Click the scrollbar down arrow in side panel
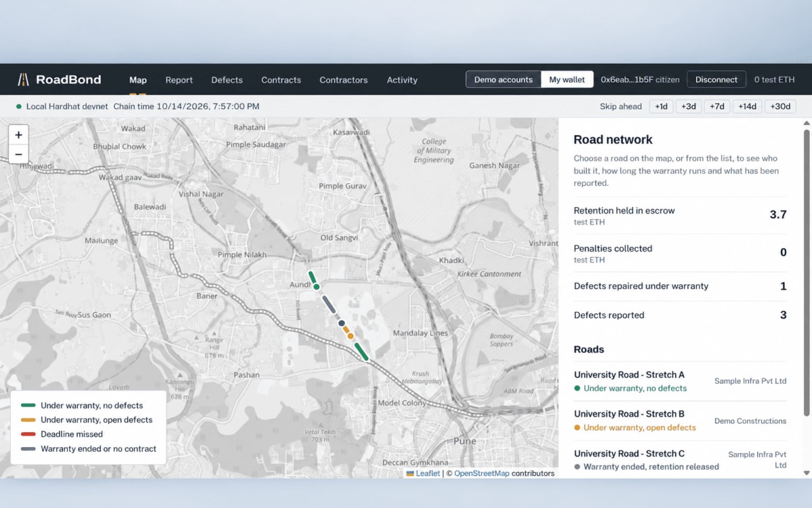This screenshot has height=508, width=812. click(x=806, y=473)
